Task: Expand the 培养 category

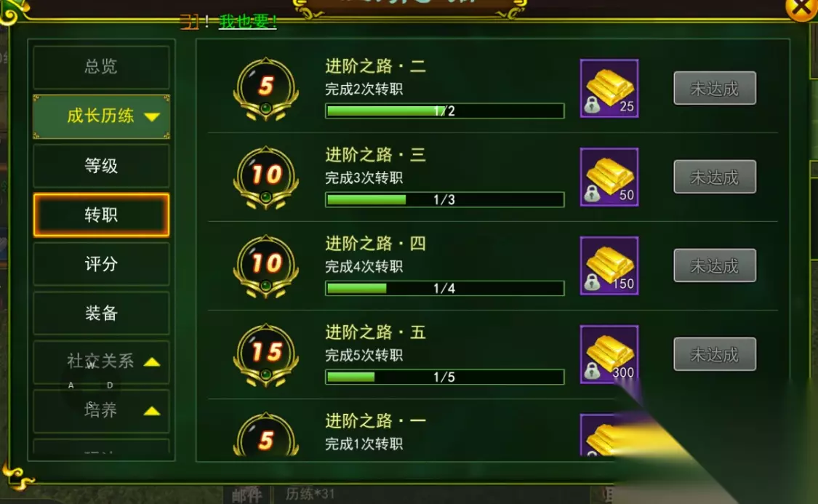Action: (101, 411)
